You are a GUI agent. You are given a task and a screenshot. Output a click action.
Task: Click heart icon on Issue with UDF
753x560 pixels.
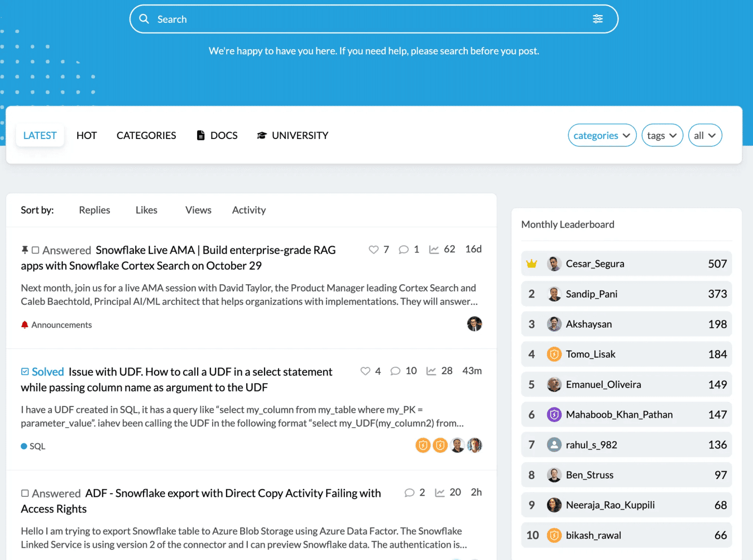(x=365, y=371)
